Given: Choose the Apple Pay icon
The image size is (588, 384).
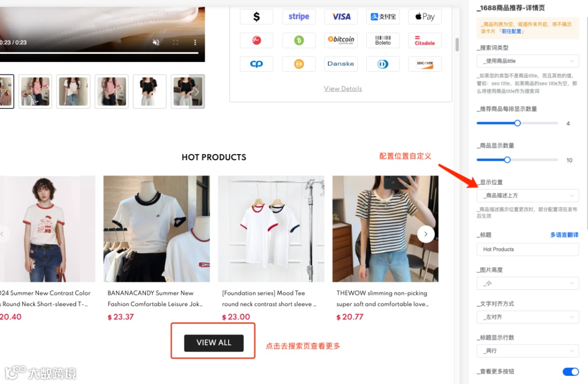Looking at the screenshot, I should coord(425,16).
